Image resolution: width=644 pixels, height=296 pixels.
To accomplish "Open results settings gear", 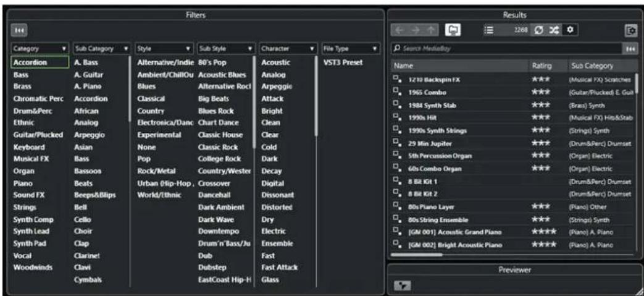I will [x=570, y=30].
